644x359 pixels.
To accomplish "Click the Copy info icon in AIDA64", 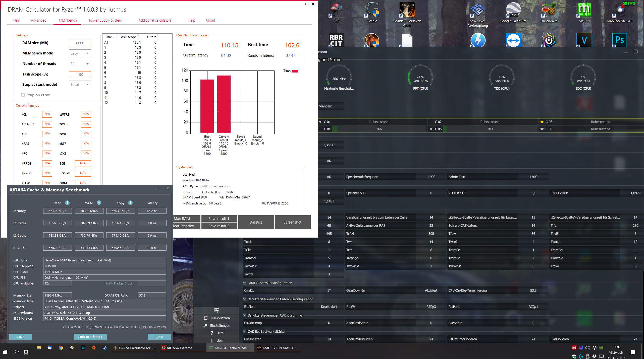I will pos(130,203).
